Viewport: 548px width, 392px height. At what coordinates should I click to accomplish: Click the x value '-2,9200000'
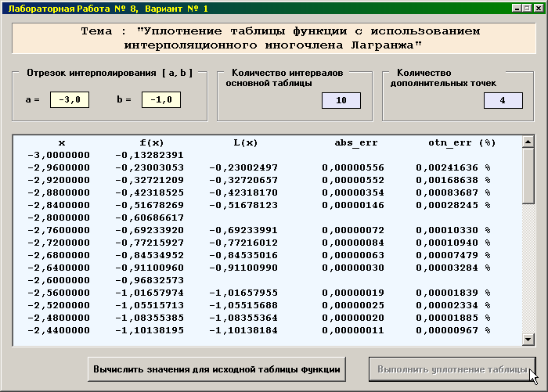pos(59,180)
